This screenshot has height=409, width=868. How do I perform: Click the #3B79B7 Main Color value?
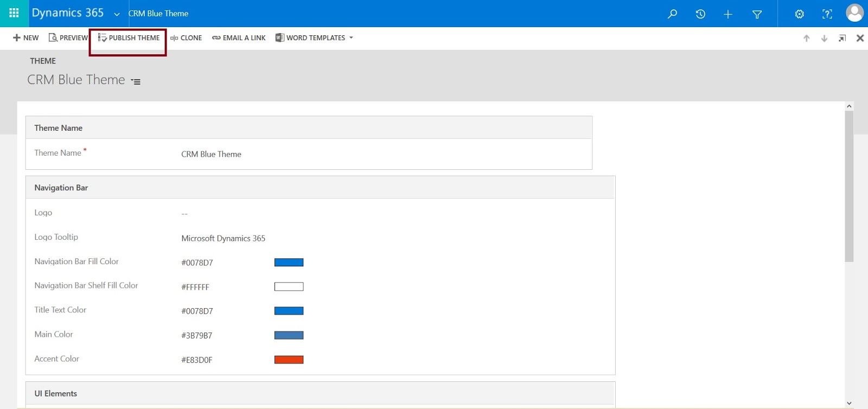point(196,335)
